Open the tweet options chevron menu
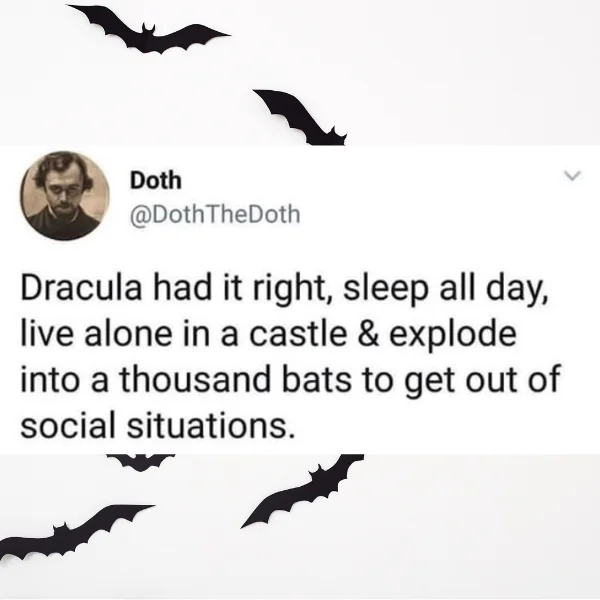 [x=572, y=176]
